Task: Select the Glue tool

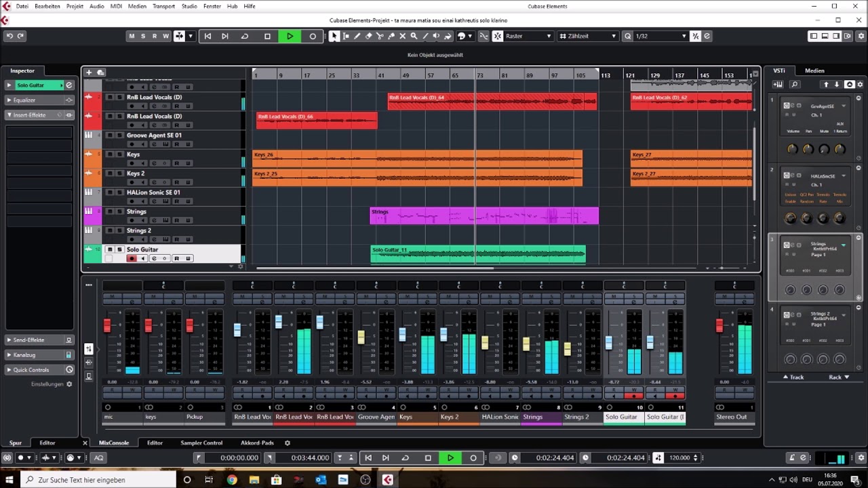Action: coord(391,36)
